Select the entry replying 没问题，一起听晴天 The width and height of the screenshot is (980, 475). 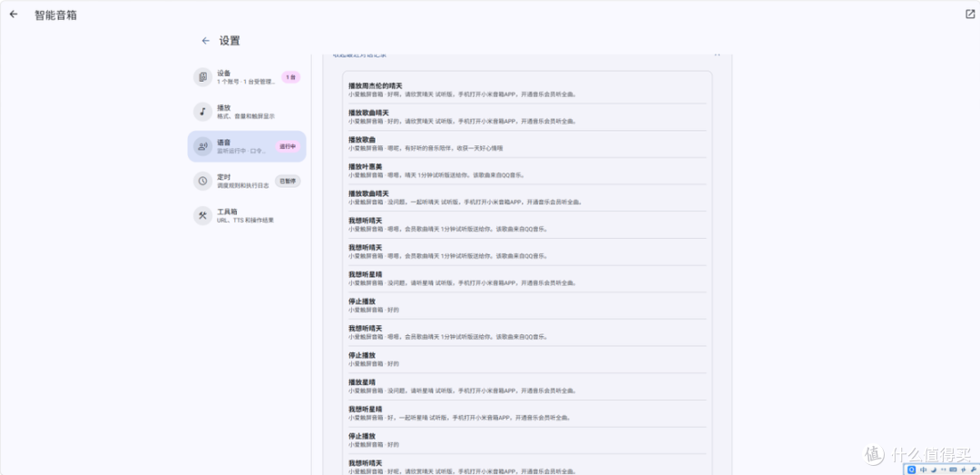pos(527,197)
